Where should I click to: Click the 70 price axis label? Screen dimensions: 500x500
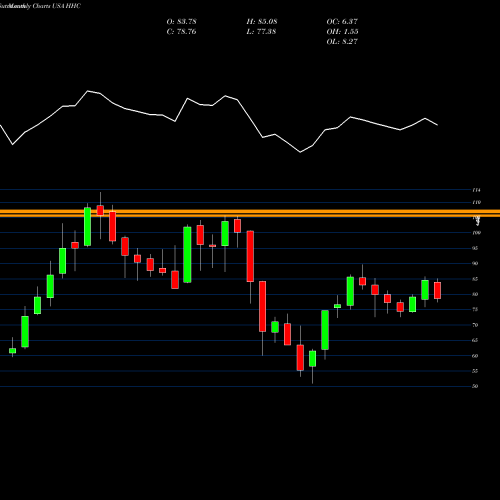pyautogui.click(x=475, y=325)
